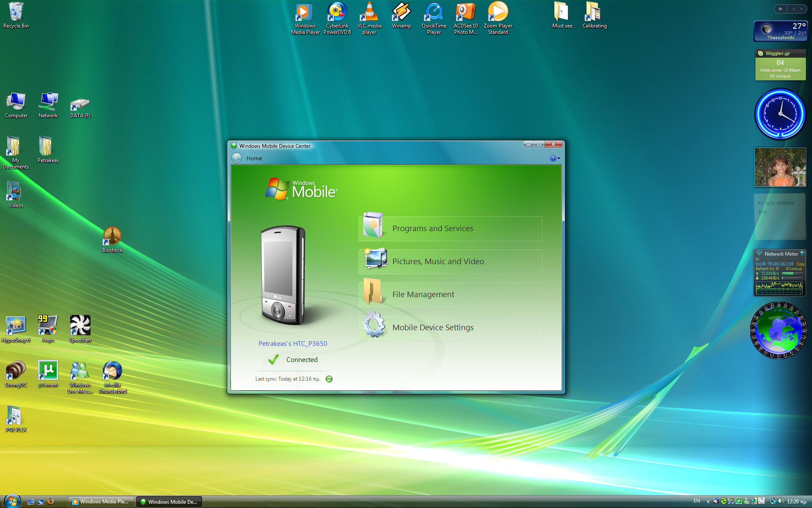Click Switch between windows quick launch icon
The width and height of the screenshot is (812, 508).
point(41,502)
